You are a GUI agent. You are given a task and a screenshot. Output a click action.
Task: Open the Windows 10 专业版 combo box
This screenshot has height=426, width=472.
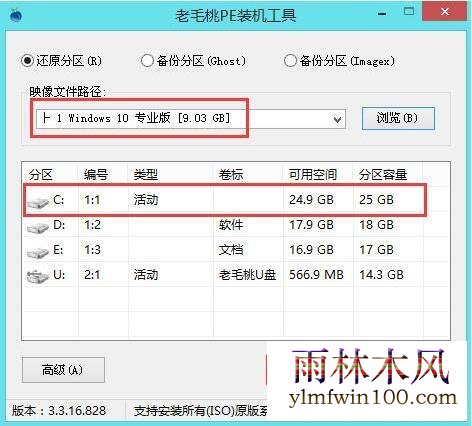click(x=191, y=118)
